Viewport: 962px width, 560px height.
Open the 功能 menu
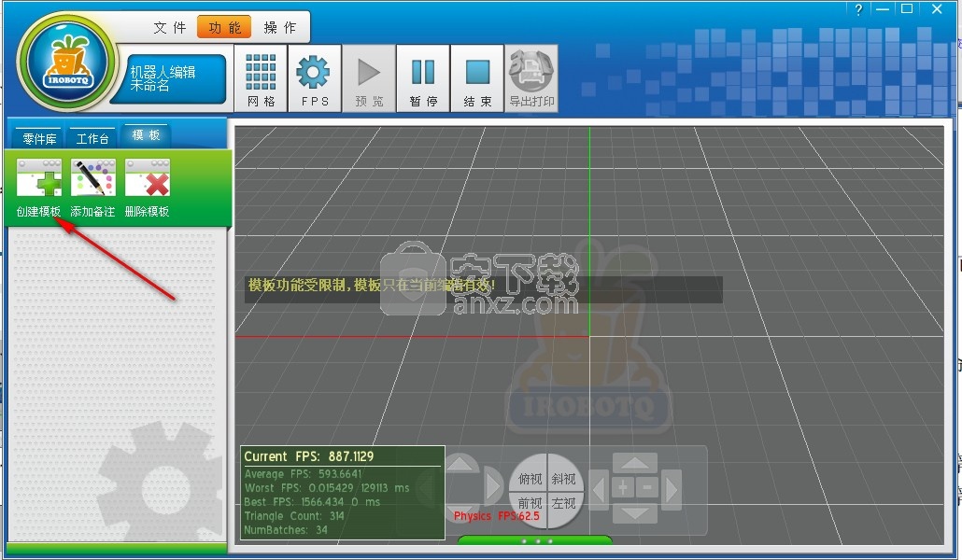[x=224, y=27]
